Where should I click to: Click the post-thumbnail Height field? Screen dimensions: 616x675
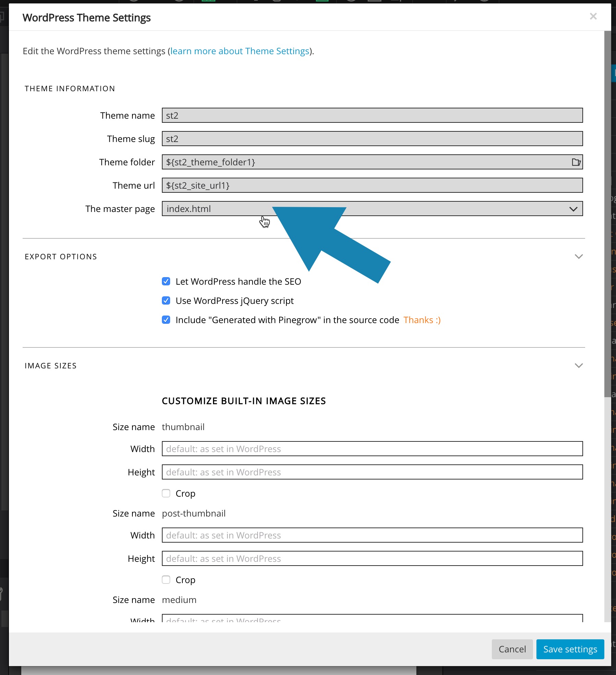pyautogui.click(x=372, y=558)
